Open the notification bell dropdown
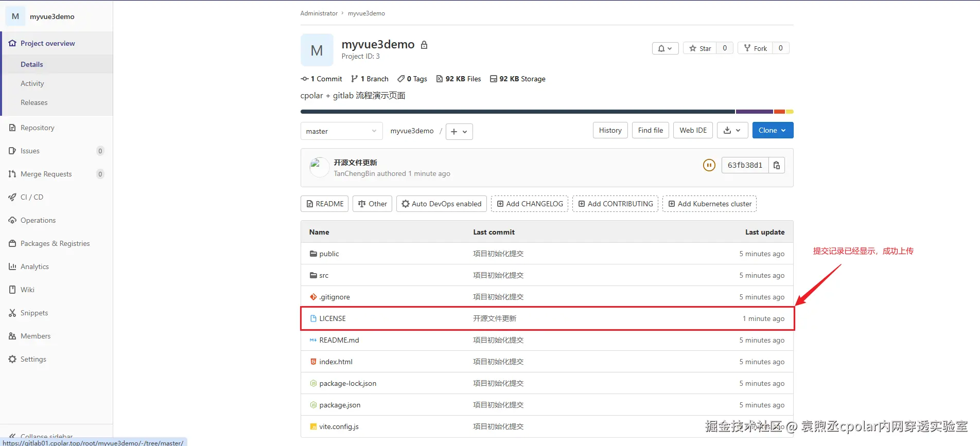The image size is (980, 446). (x=665, y=48)
